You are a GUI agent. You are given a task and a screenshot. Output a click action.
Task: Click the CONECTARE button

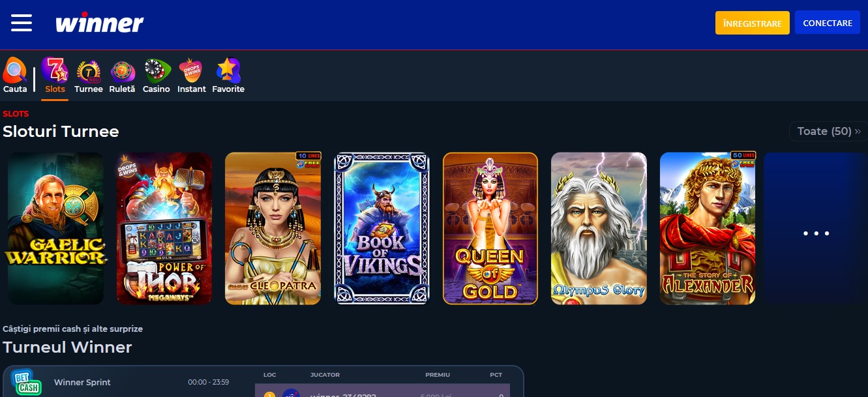(828, 23)
